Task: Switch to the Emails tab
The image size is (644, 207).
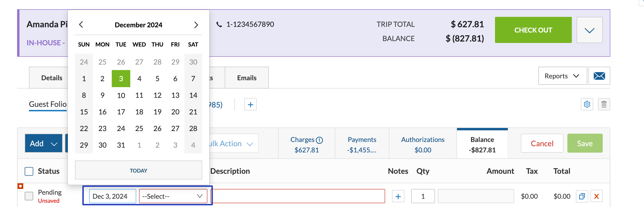Action: [247, 78]
